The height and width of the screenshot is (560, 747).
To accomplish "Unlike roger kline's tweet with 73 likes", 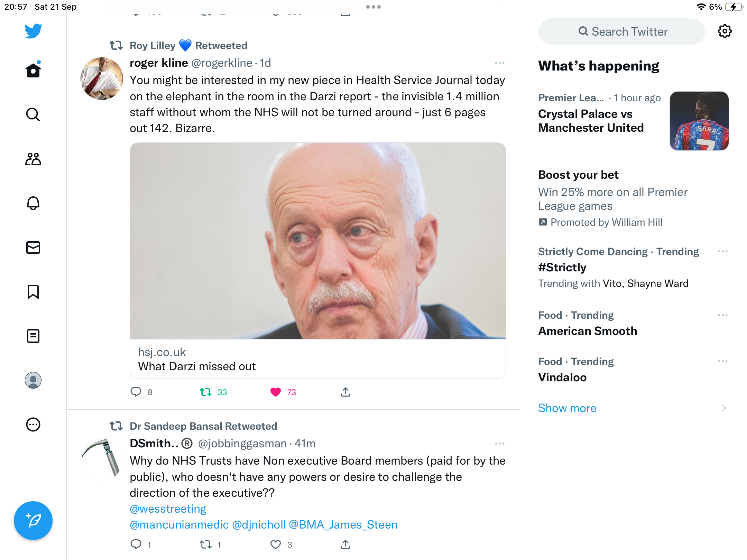I will [276, 392].
